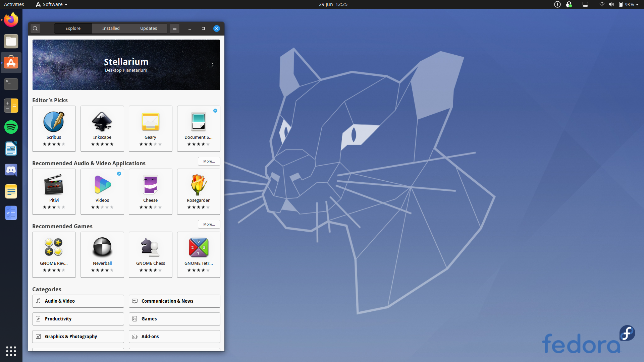Open the Games category
The height and width of the screenshot is (362, 644).
(x=174, y=319)
